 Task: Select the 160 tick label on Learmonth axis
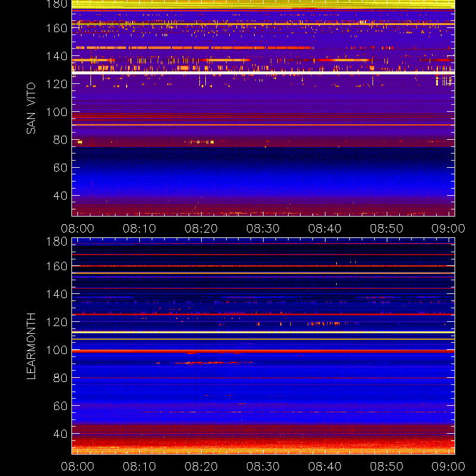[57, 266]
